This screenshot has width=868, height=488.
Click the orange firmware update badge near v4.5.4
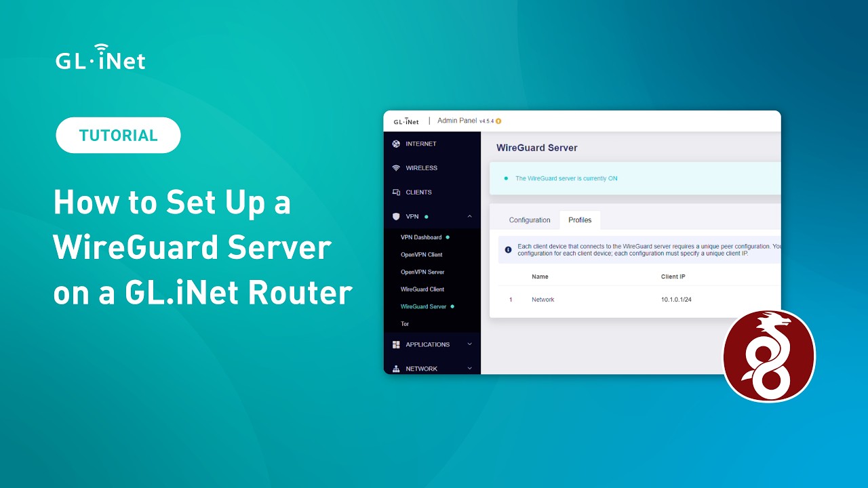(x=498, y=121)
